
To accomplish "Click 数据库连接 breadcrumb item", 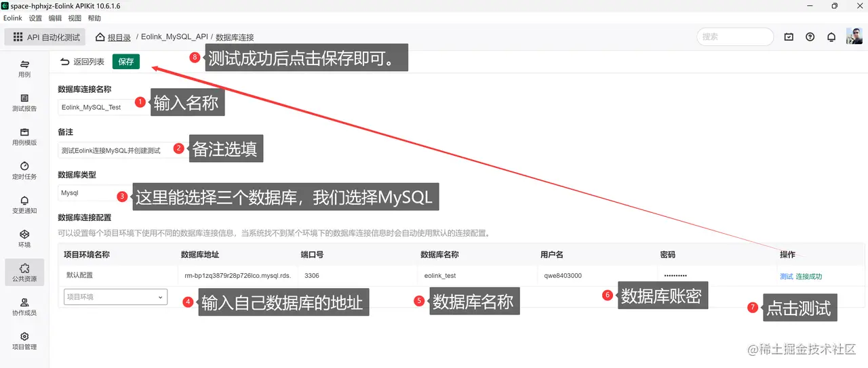I will [235, 37].
